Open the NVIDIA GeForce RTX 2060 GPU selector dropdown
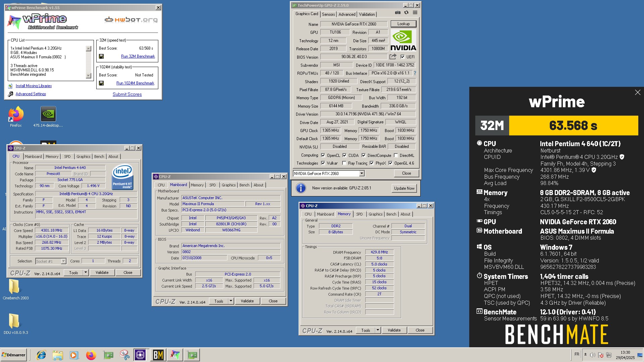 [362, 174]
